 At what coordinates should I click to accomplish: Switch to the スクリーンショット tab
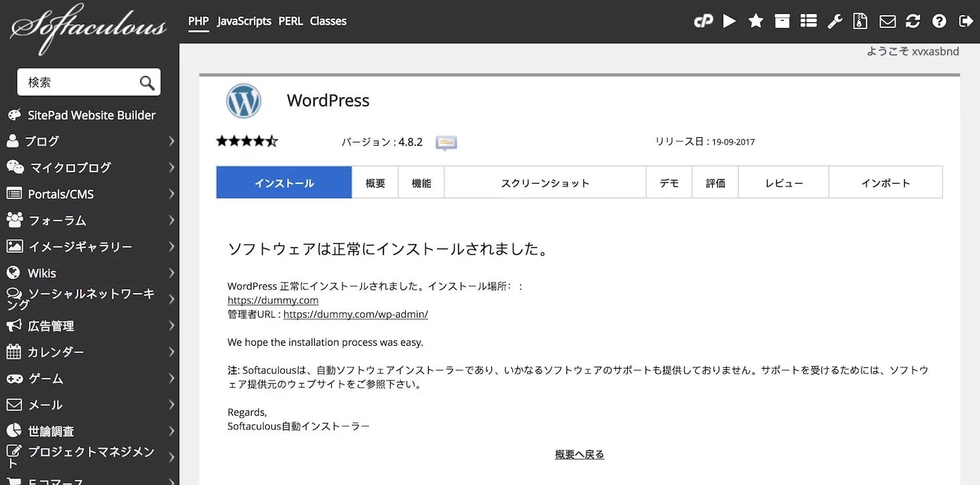[x=545, y=182]
